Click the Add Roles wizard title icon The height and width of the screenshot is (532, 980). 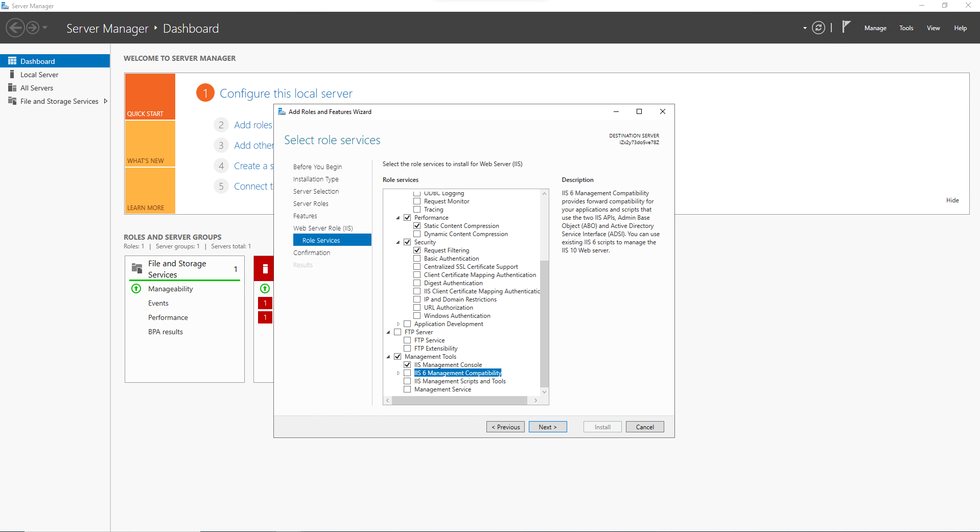(x=282, y=111)
